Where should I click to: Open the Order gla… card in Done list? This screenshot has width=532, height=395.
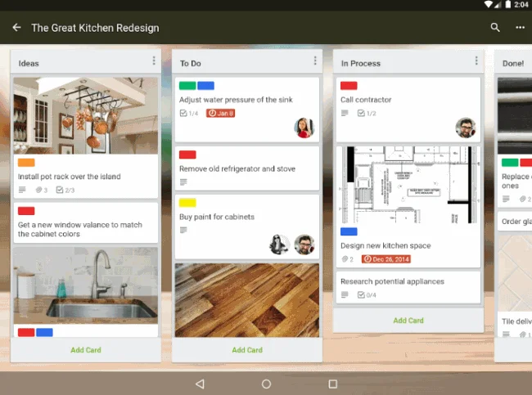515,222
